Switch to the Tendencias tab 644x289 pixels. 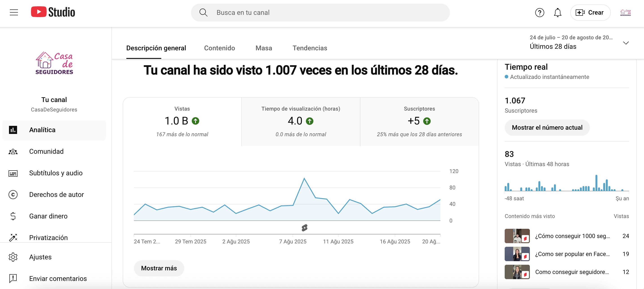(310, 48)
